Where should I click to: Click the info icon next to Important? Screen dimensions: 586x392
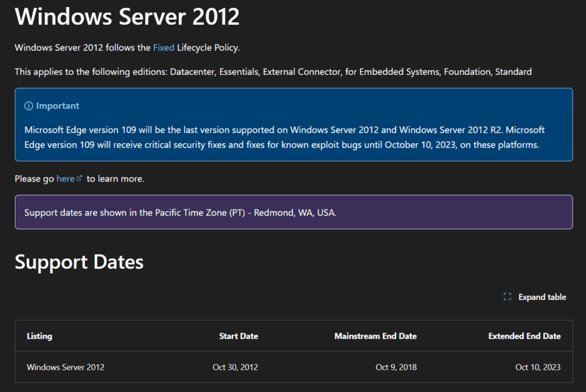tap(29, 106)
